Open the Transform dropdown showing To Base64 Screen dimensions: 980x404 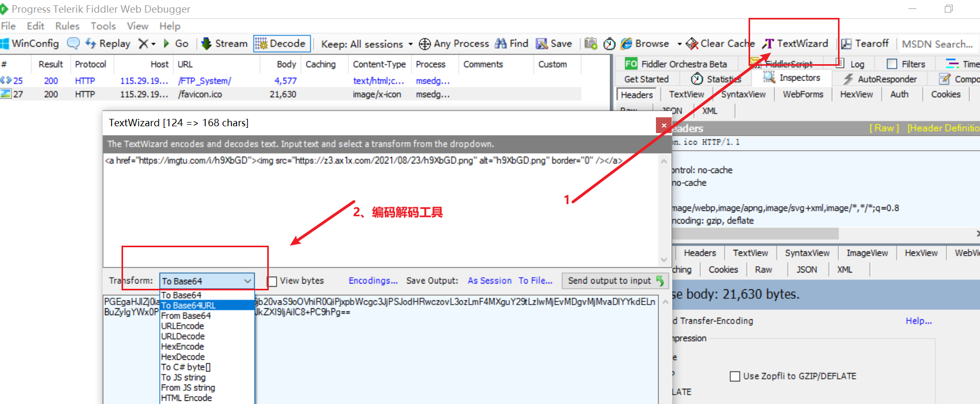(207, 281)
